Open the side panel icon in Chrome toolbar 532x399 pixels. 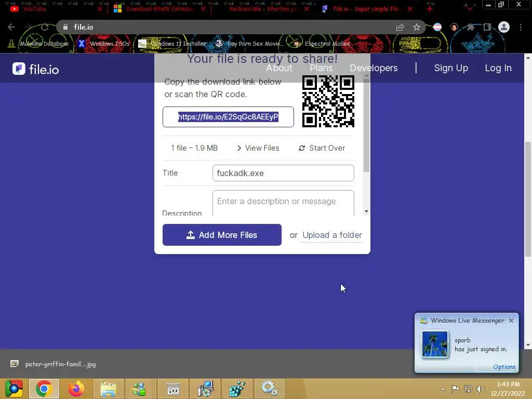click(x=487, y=27)
